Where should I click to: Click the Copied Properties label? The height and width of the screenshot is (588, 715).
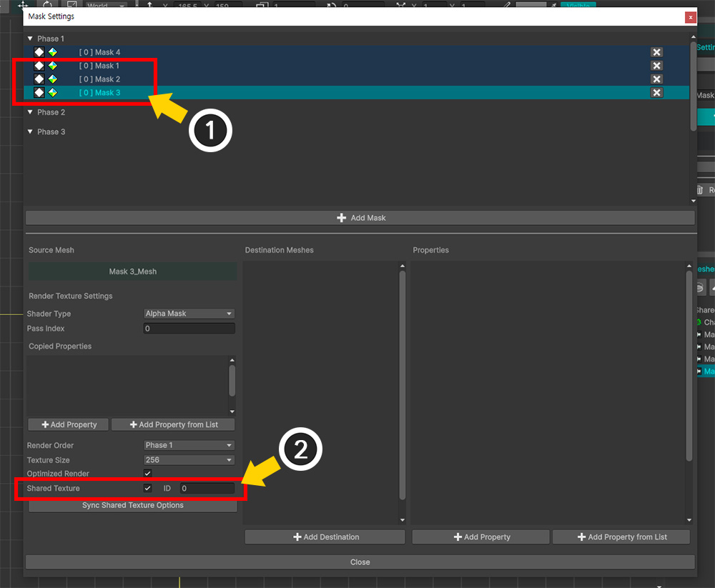pyautogui.click(x=60, y=347)
